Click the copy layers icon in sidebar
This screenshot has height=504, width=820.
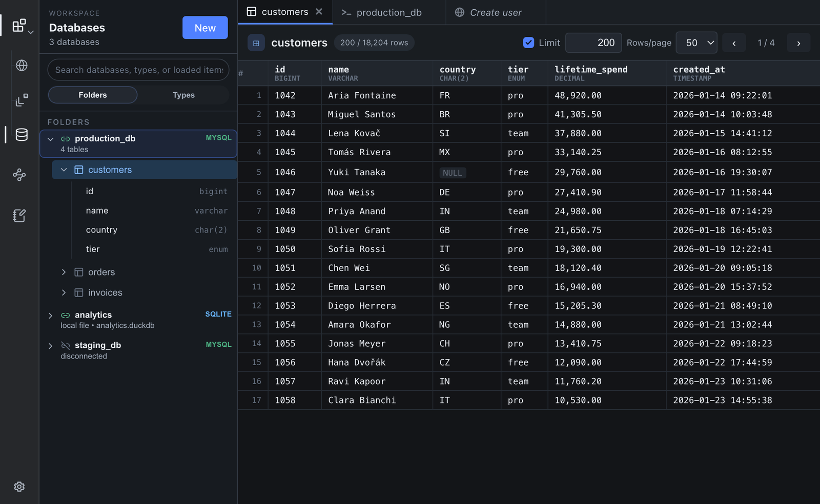click(22, 100)
